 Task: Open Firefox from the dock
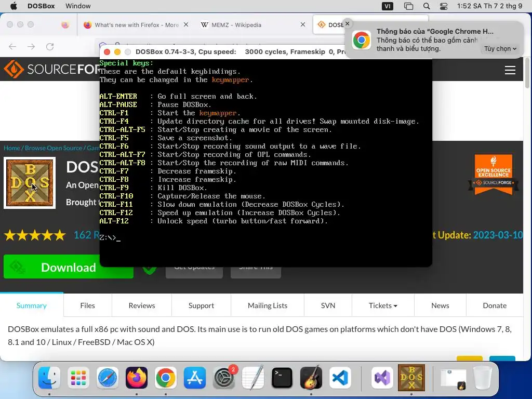coord(137,378)
